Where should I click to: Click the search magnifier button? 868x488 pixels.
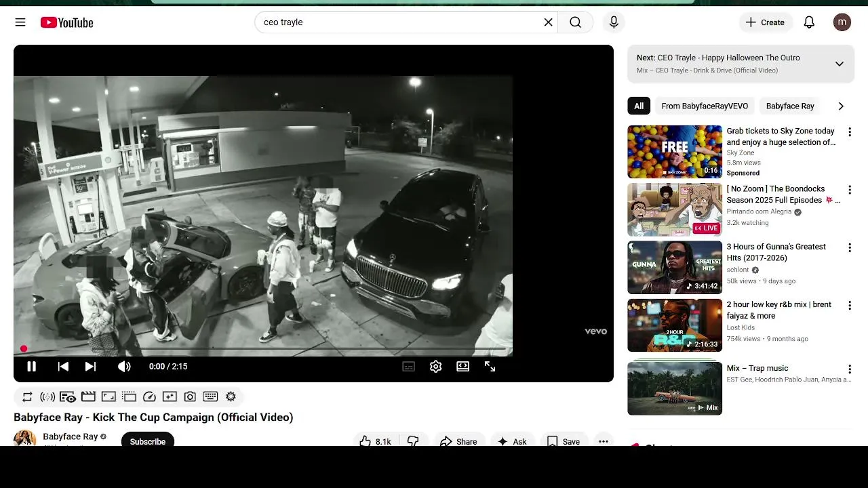pyautogui.click(x=576, y=22)
